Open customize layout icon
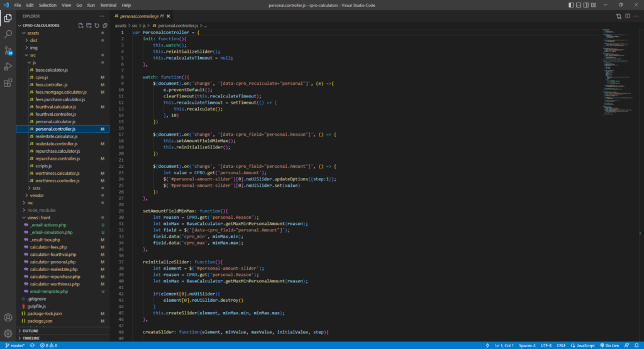This screenshot has height=349, width=644. [594, 5]
